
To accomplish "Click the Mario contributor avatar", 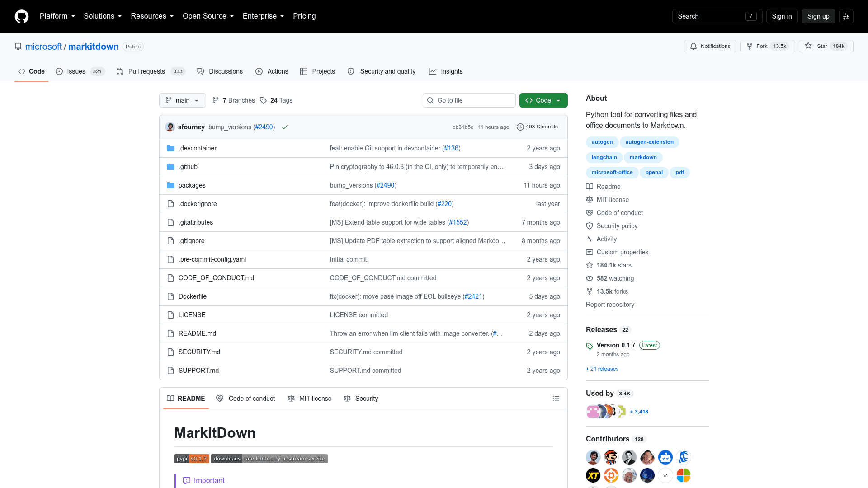I will [611, 457].
